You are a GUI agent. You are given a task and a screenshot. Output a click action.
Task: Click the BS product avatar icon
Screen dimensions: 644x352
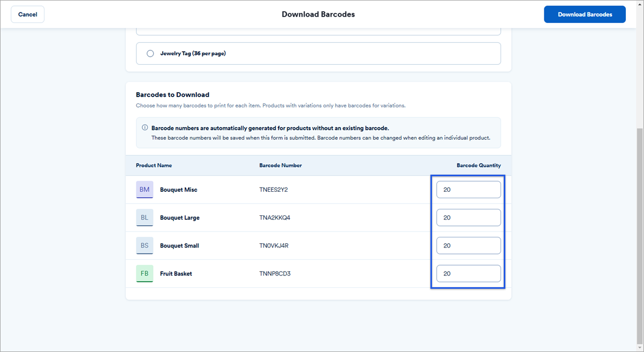(145, 245)
